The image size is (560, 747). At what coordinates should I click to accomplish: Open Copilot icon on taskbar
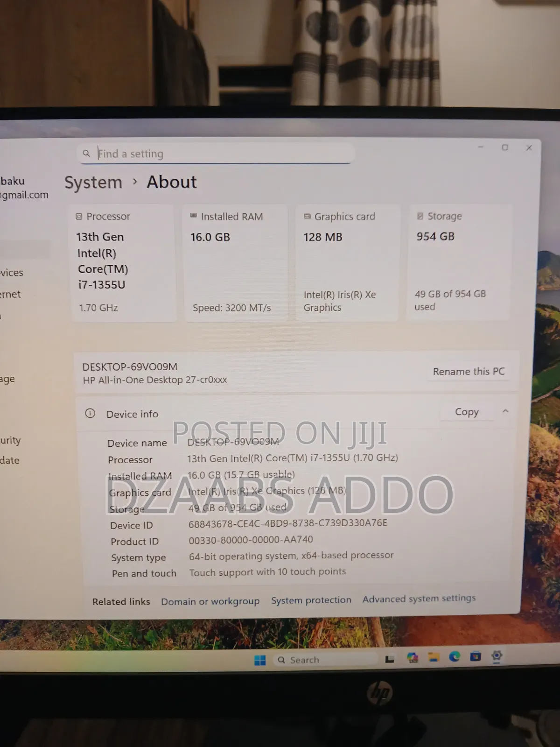pos(413,658)
